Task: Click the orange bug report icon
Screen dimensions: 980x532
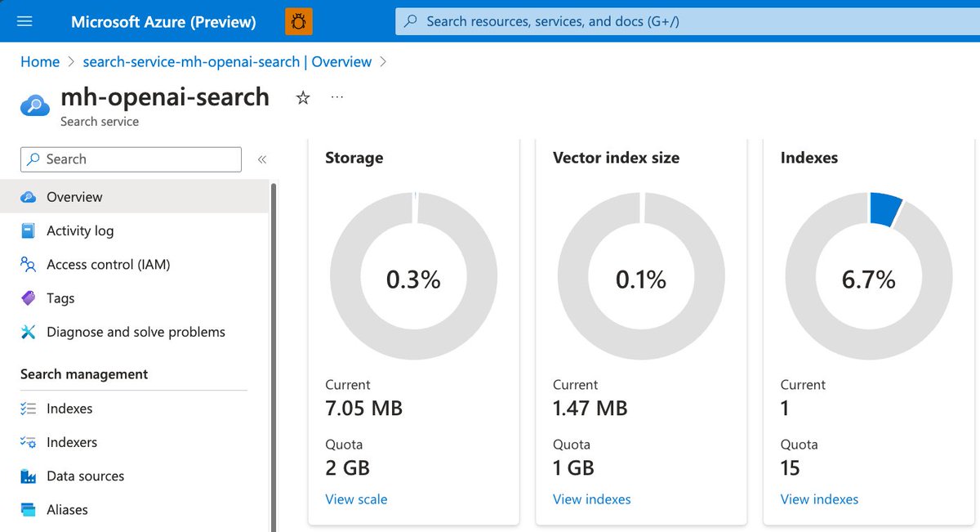Action: click(298, 22)
